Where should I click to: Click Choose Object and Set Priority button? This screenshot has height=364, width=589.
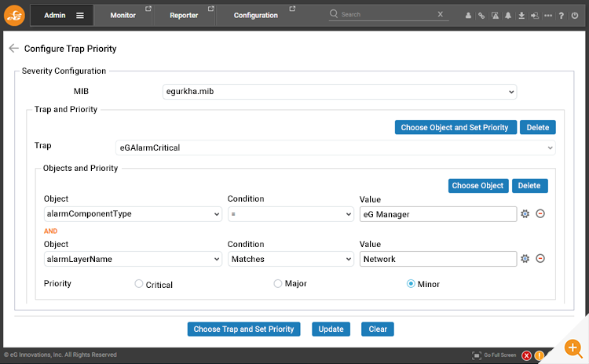(455, 127)
